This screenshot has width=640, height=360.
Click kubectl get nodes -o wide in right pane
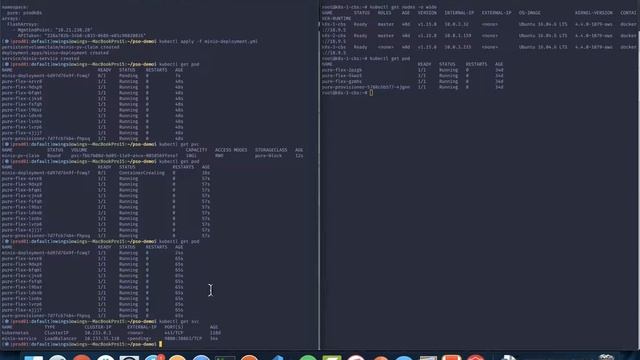tap(403, 7)
